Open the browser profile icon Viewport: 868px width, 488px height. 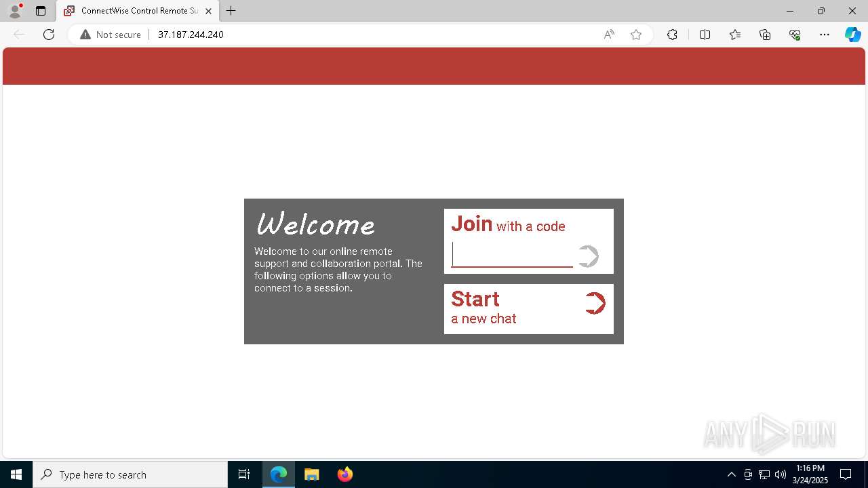point(15,11)
